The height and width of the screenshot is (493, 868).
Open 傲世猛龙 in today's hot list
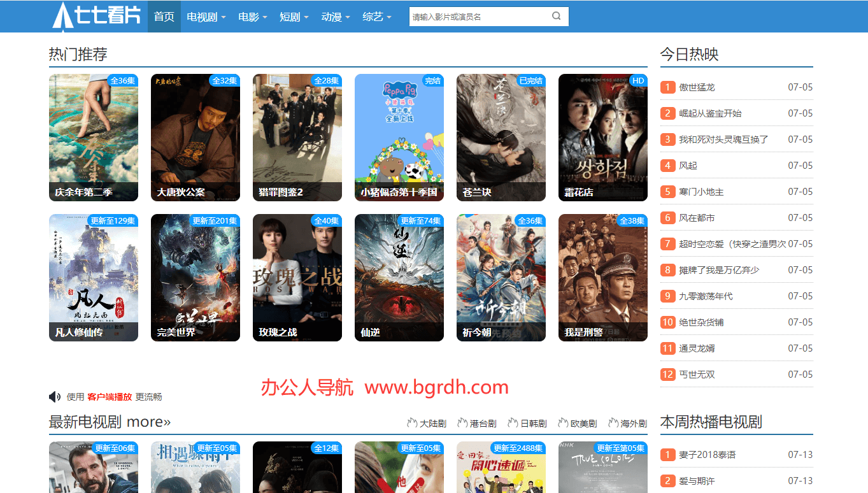tap(697, 87)
